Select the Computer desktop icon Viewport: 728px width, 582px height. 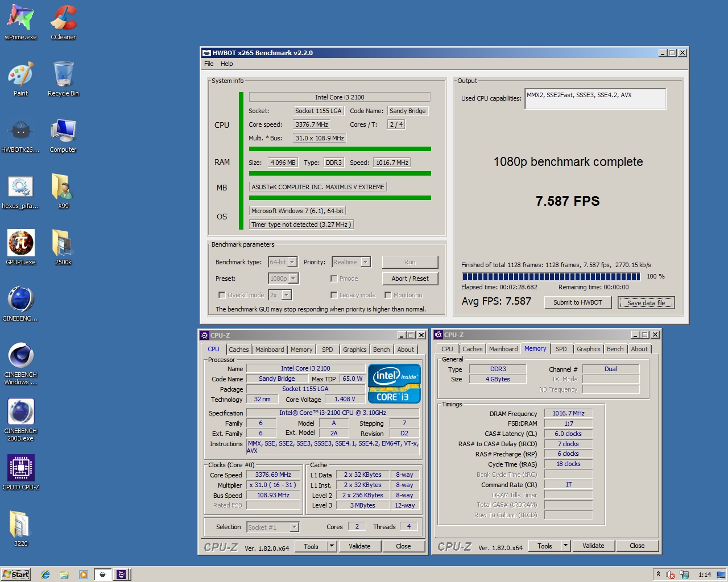point(63,135)
